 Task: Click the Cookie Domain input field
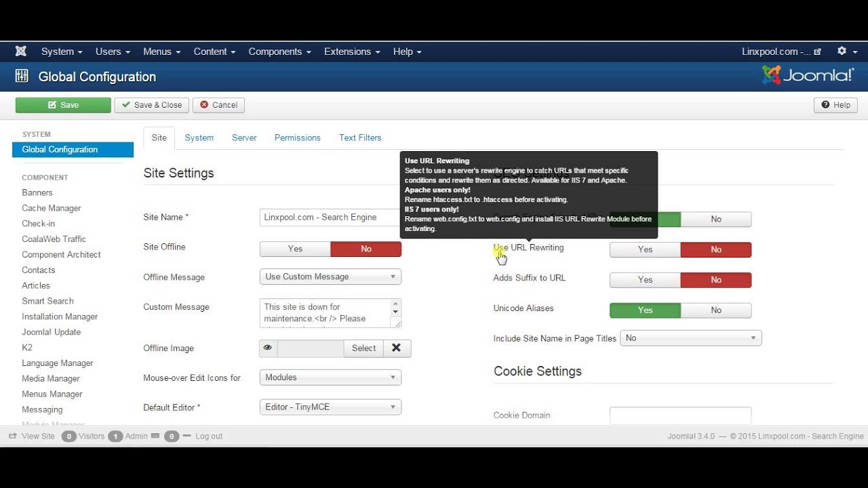(x=680, y=415)
